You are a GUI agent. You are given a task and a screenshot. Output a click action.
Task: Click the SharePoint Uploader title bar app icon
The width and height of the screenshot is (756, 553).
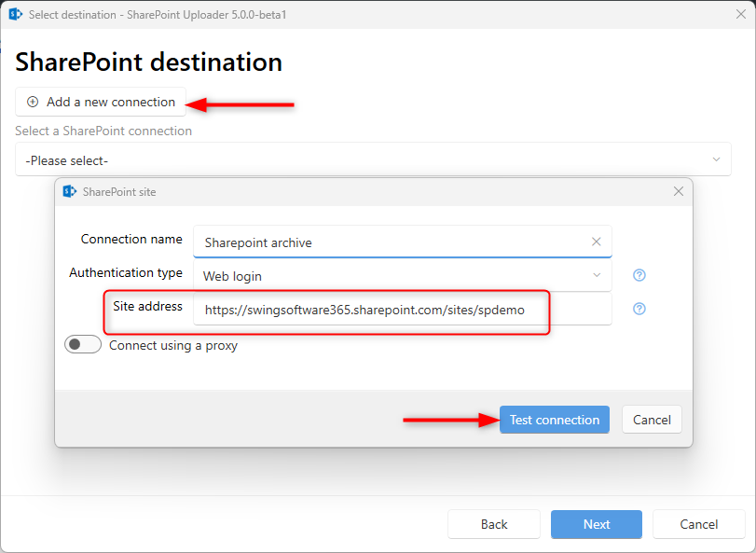point(15,14)
